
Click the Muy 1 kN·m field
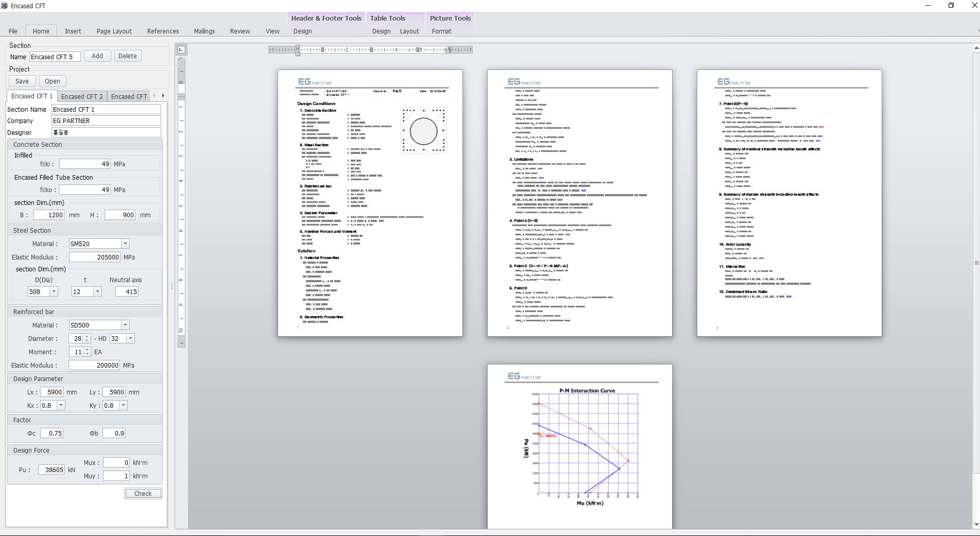coord(116,476)
